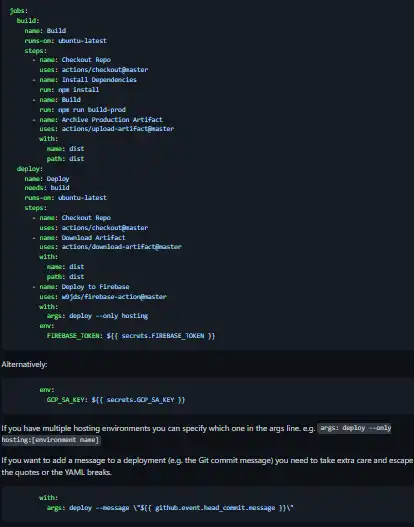The height and width of the screenshot is (527, 414).
Task: Select the 'run: npm install' line
Action: pos(69,90)
